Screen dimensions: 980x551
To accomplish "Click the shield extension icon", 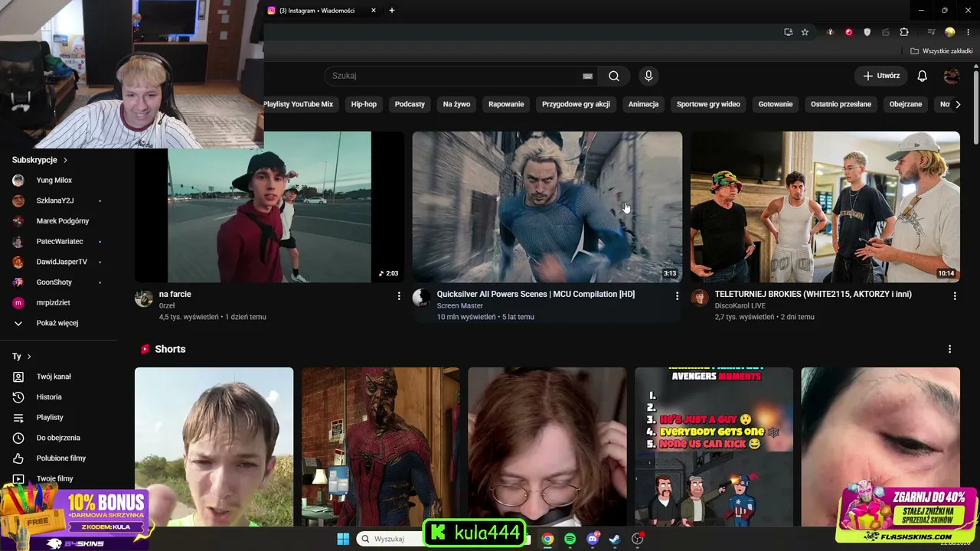I will click(x=867, y=32).
